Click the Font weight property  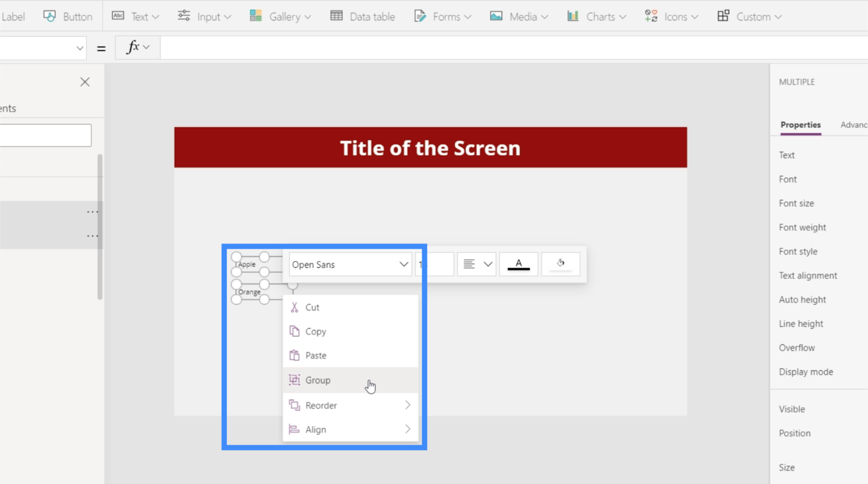[802, 228]
